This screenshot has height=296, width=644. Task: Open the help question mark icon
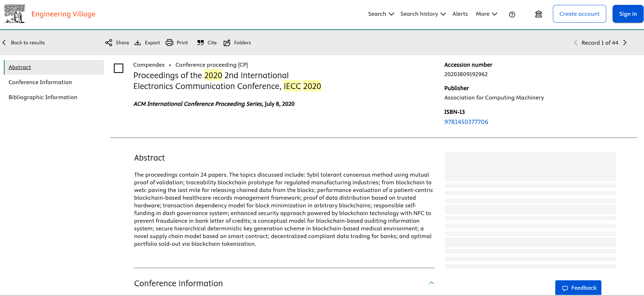pyautogui.click(x=512, y=14)
